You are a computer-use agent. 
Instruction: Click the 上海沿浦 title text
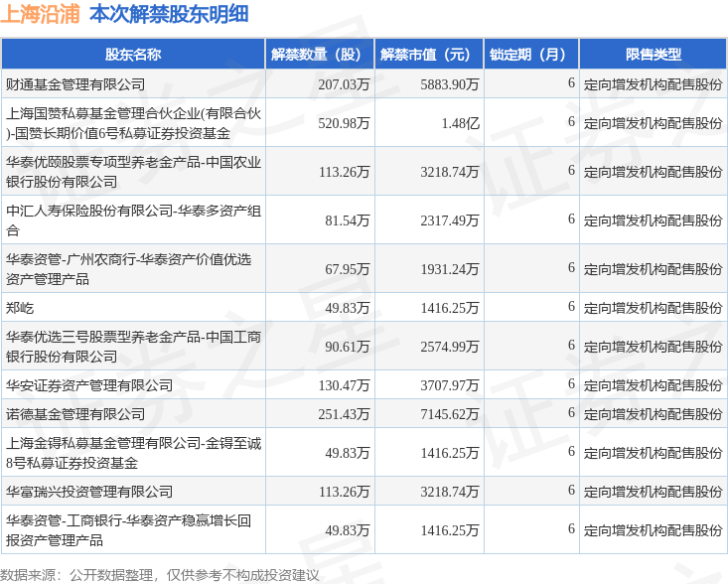41,14
